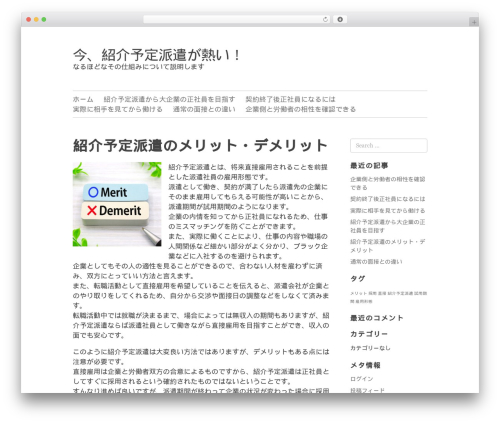This screenshot has width=500, height=423.
Task: Click the browser address bar
Action: (237, 19)
